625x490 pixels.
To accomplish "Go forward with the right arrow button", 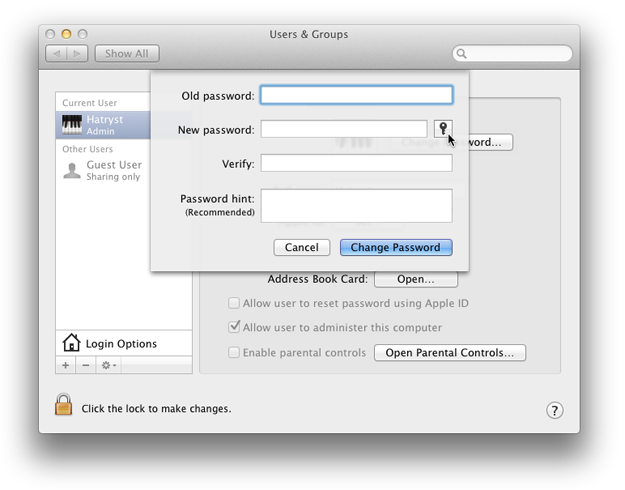I will tap(78, 54).
